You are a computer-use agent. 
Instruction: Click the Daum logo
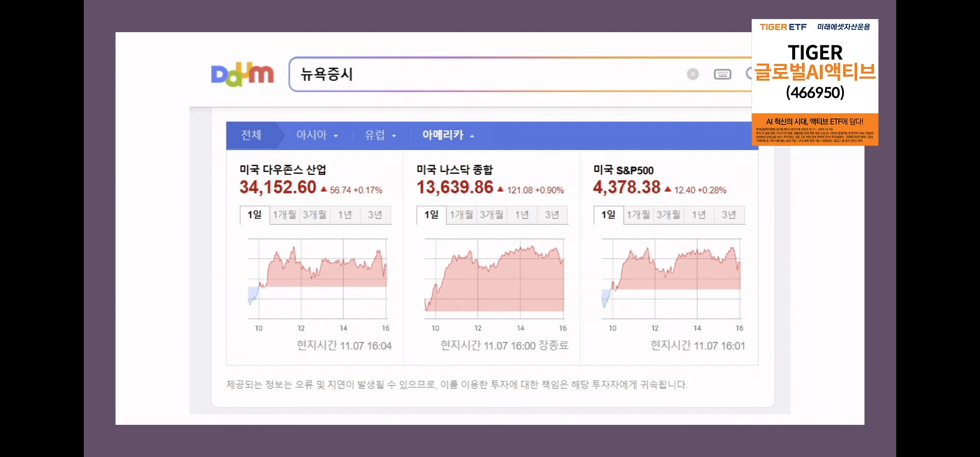[x=242, y=74]
